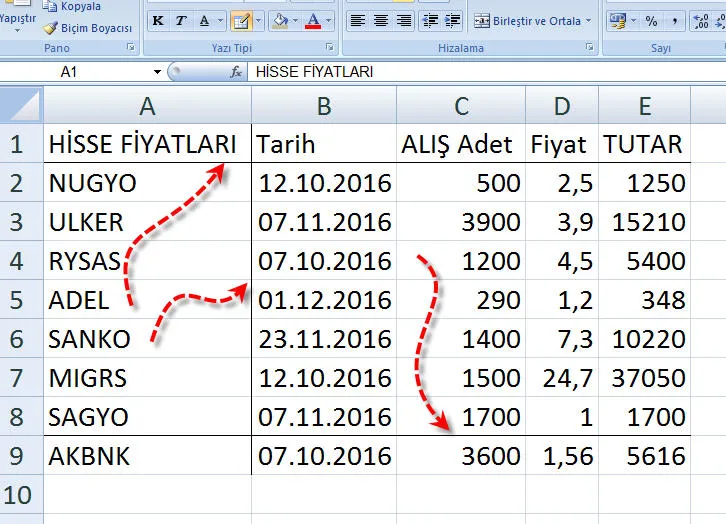Viewport: 726px width, 524px height.
Task: Toggle italic (T) formatting
Action: coord(181,21)
